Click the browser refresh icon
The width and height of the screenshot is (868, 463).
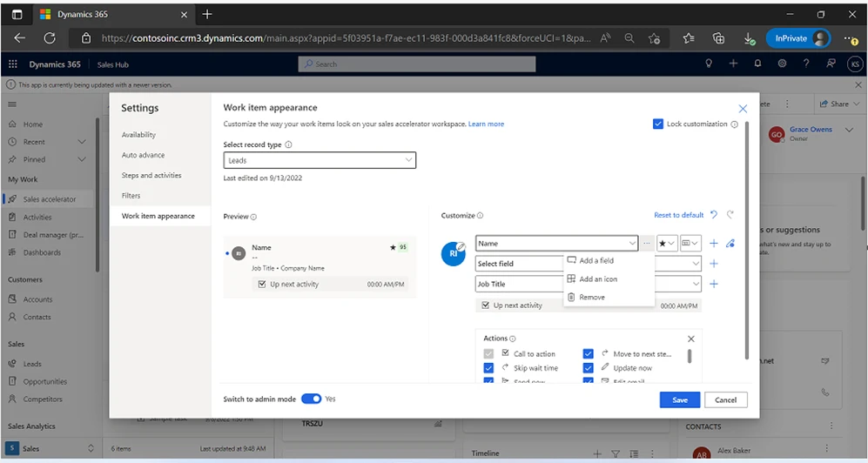coord(50,38)
